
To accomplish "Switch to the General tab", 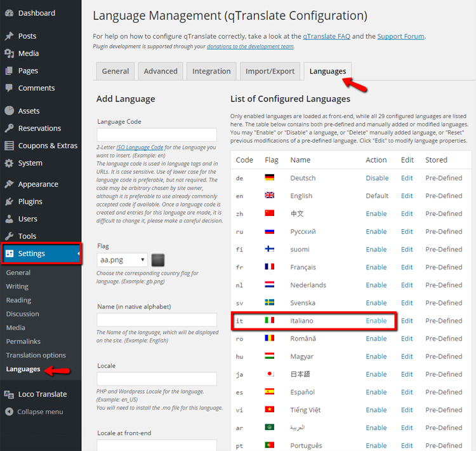I will tap(116, 71).
